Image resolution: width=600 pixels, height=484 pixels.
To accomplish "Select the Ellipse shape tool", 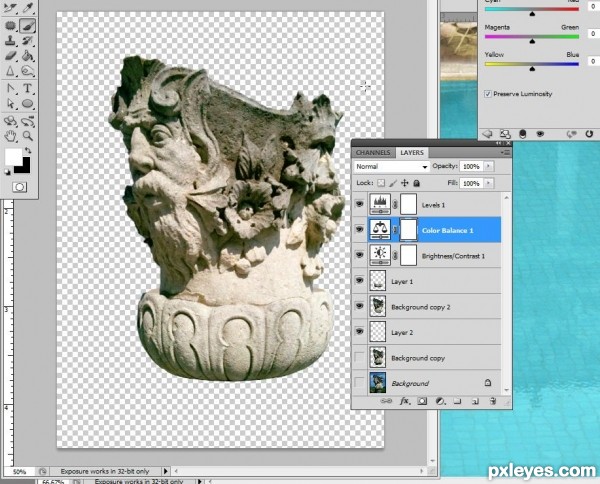I will click(28, 104).
